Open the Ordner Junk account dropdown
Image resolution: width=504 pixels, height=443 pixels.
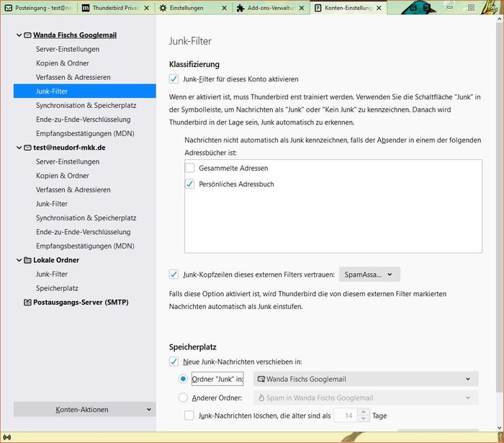point(366,379)
